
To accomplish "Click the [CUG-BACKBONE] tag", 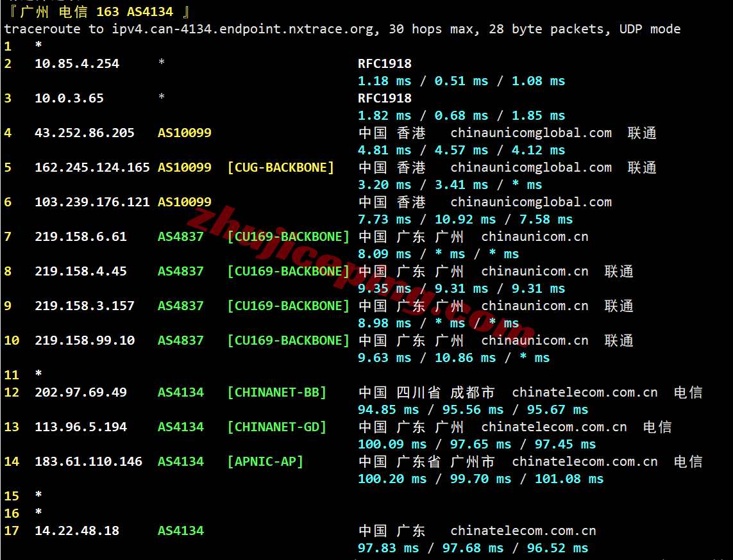I will point(280,167).
